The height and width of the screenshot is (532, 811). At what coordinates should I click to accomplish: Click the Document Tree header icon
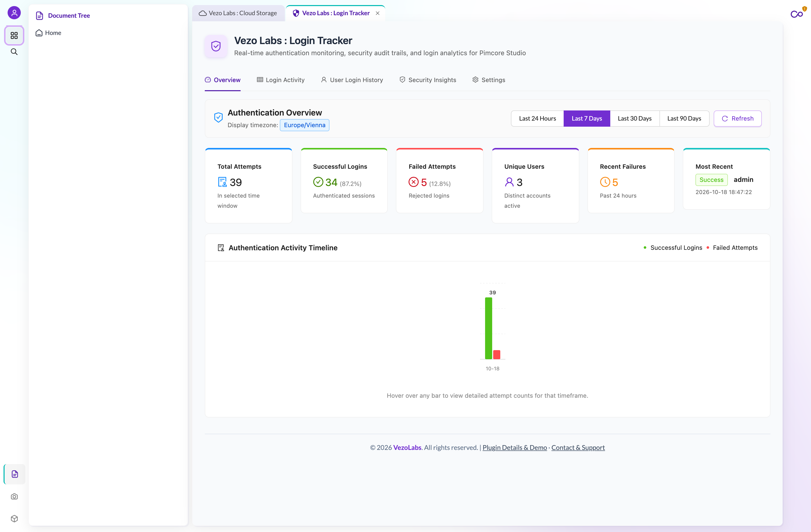tap(40, 16)
